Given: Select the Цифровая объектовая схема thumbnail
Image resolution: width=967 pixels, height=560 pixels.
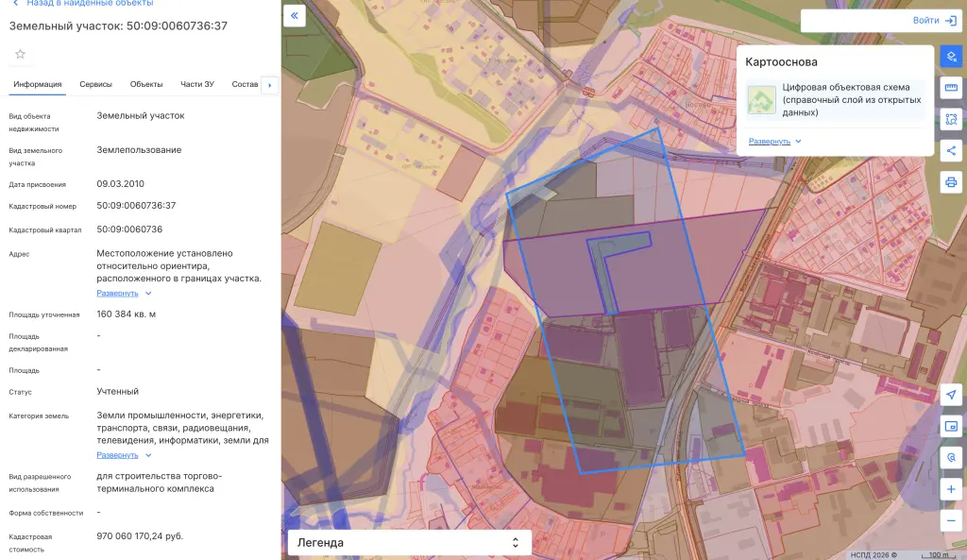Looking at the screenshot, I should point(762,100).
